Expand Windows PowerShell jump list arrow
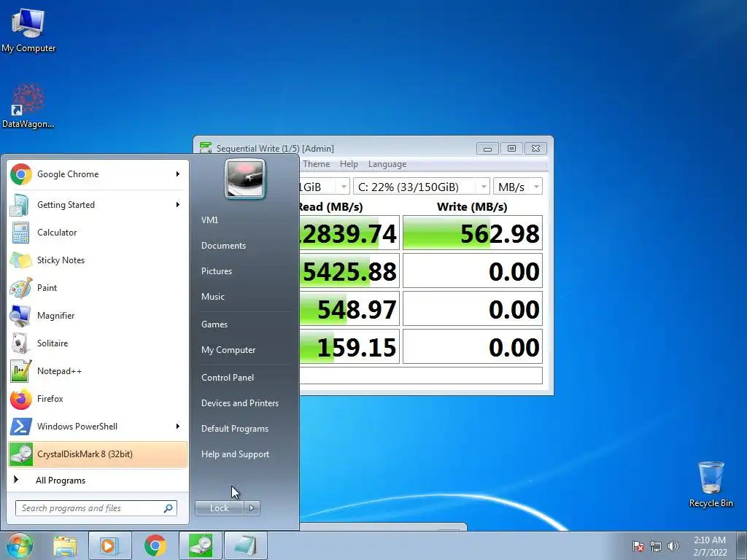This screenshot has height=560, width=747. (178, 426)
